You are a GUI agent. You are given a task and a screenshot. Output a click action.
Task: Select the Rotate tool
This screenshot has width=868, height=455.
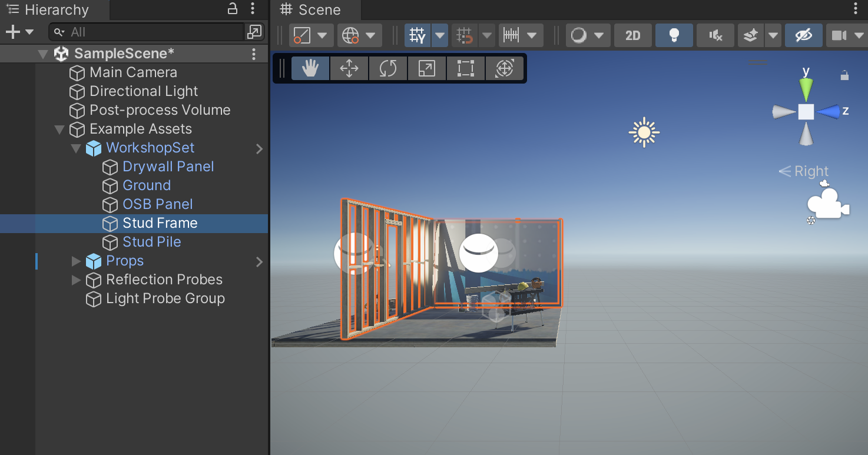pos(388,68)
